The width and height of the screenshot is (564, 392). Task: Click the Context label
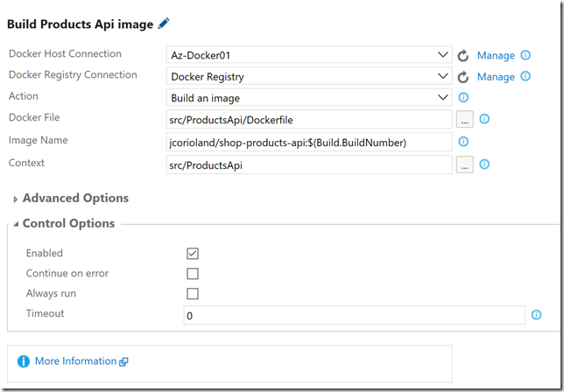26,163
